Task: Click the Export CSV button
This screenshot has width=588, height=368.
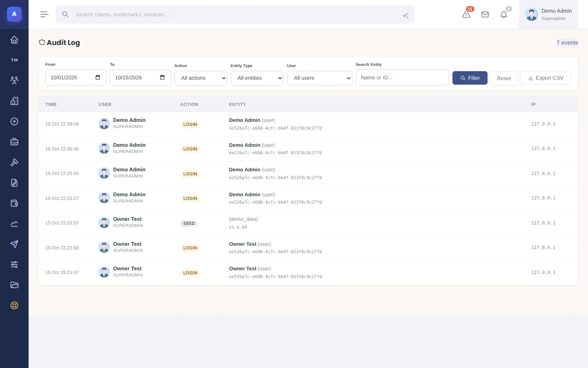Action: point(546,78)
